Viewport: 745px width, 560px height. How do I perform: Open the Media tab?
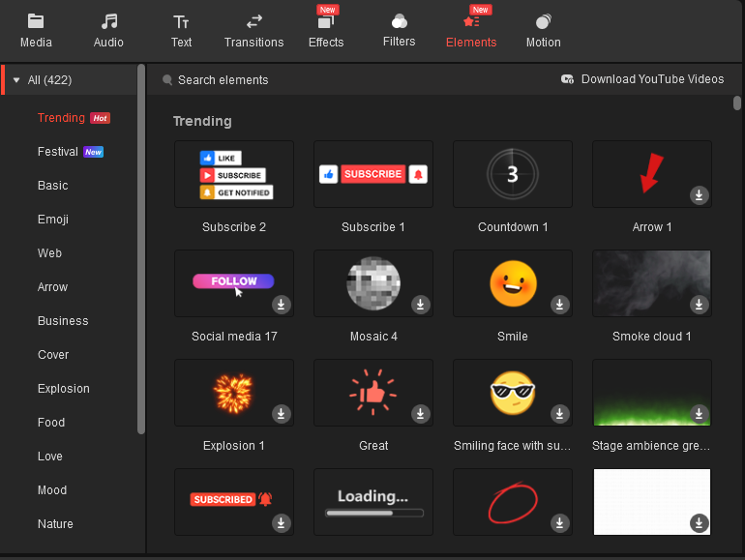pyautogui.click(x=36, y=31)
